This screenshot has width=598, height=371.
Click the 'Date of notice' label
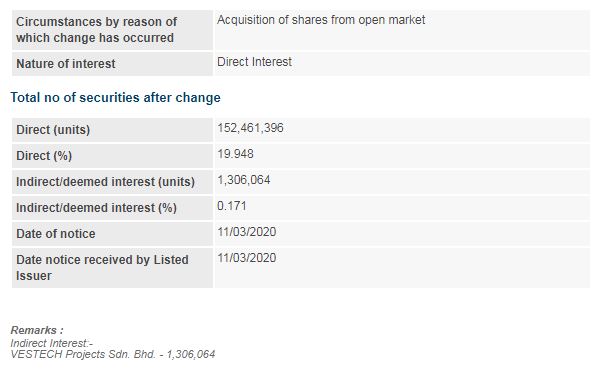tap(56, 234)
